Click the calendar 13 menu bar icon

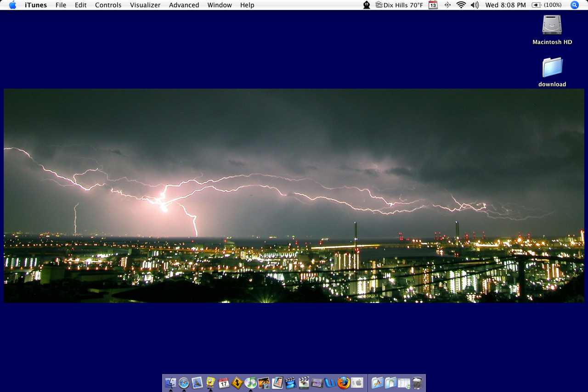pyautogui.click(x=433, y=5)
